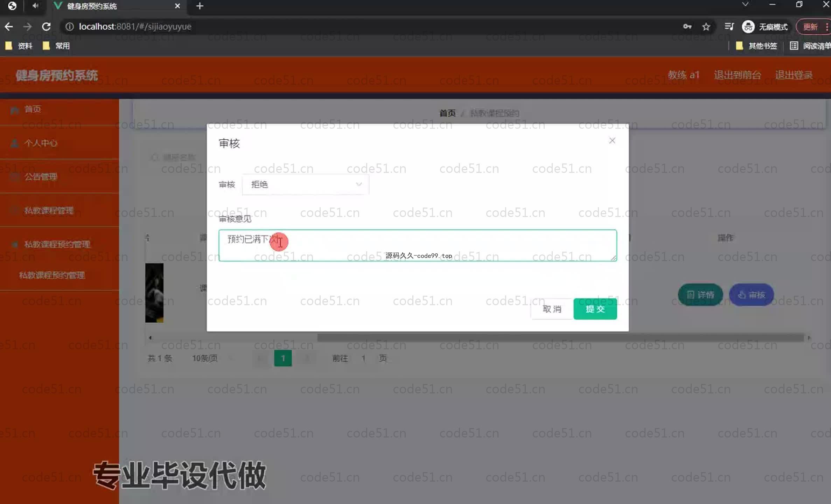Click the globe icon left of tabs
This screenshot has width=831, height=504.
point(12,6)
